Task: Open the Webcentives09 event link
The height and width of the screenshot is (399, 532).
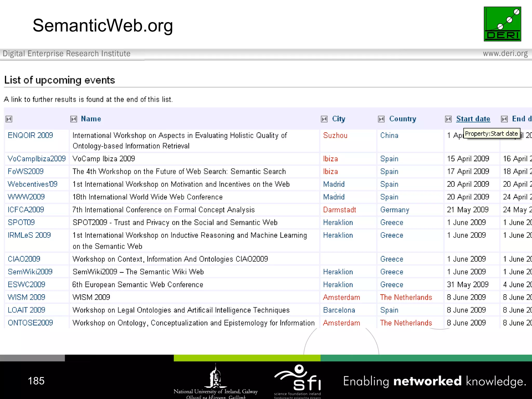Action: [x=32, y=184]
